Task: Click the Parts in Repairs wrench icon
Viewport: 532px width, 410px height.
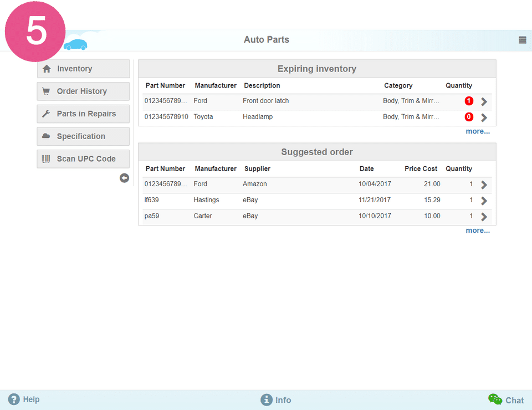Action: click(x=46, y=114)
